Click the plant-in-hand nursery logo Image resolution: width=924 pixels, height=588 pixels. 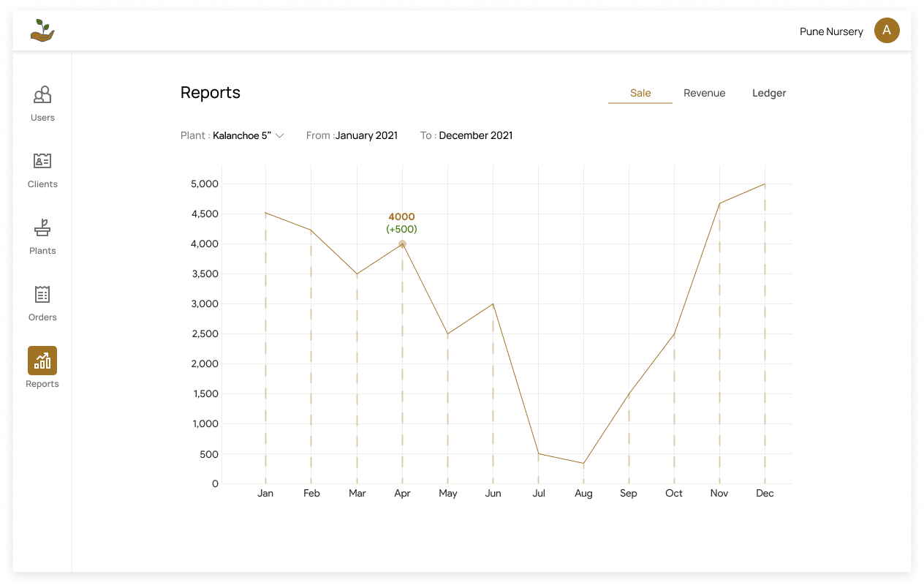point(42,31)
